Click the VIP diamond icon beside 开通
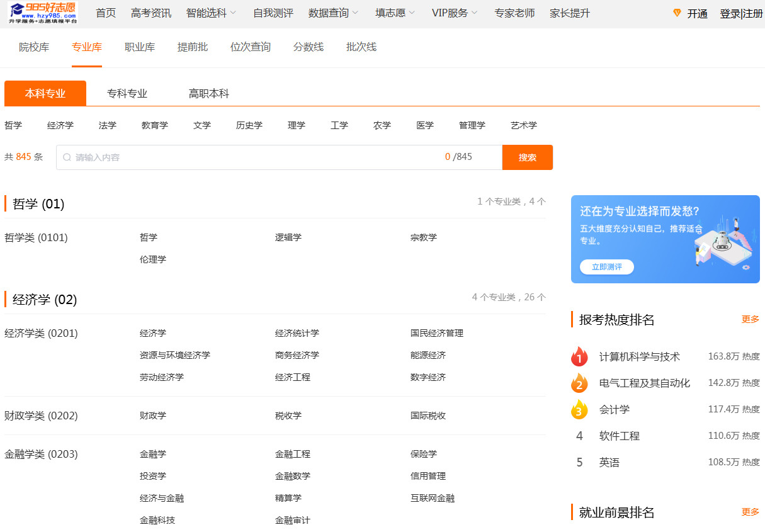Screen dimensions: 765x532 point(677,13)
